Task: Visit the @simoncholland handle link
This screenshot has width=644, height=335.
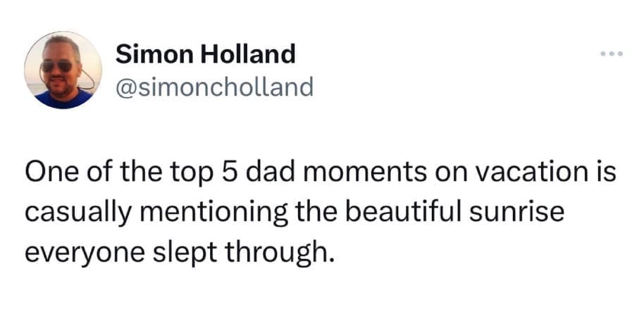Action: [x=214, y=87]
